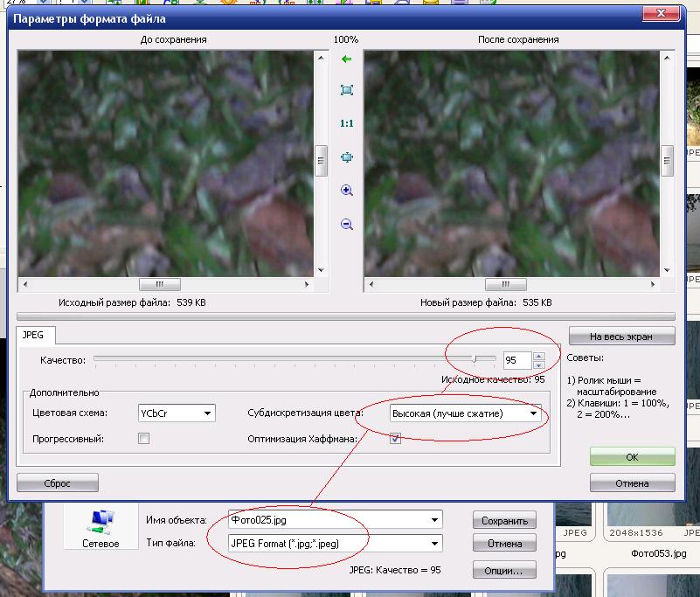Zoom in with the magnifier plus icon
The height and width of the screenshot is (597, 700).
(346, 191)
